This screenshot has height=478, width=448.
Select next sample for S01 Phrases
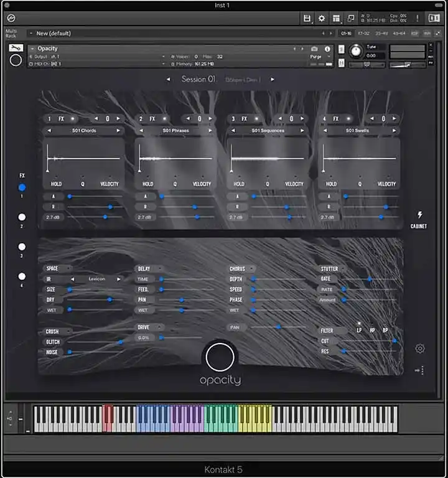[x=210, y=131]
